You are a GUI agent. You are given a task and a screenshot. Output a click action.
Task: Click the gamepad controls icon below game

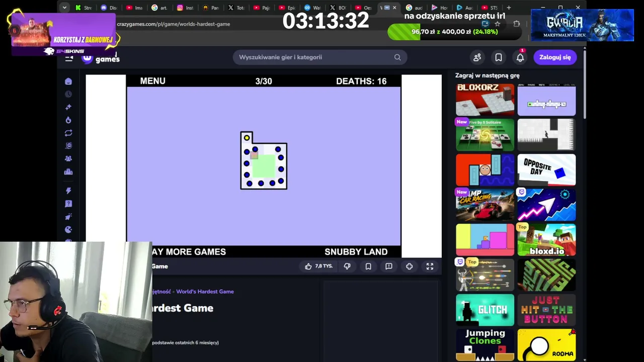pyautogui.click(x=410, y=266)
